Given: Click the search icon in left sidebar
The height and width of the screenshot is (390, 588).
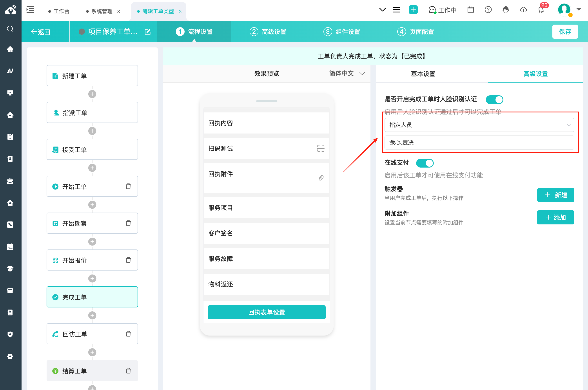Looking at the screenshot, I should [x=10, y=29].
